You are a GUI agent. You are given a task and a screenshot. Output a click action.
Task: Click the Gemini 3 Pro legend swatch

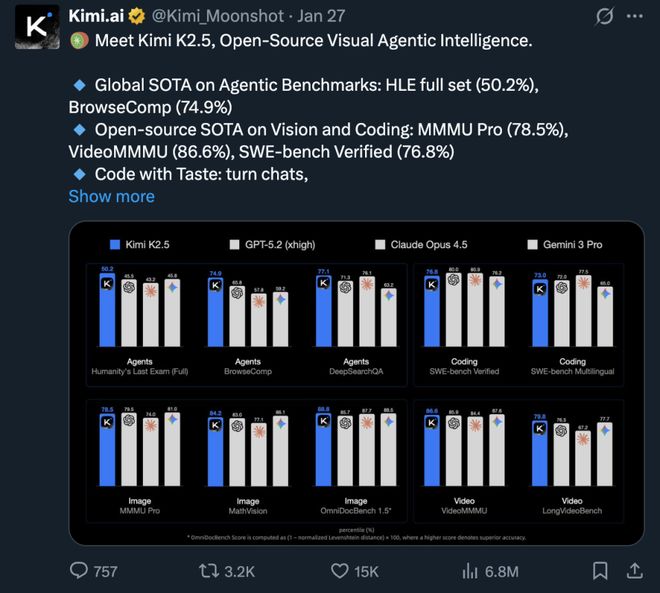(532, 244)
